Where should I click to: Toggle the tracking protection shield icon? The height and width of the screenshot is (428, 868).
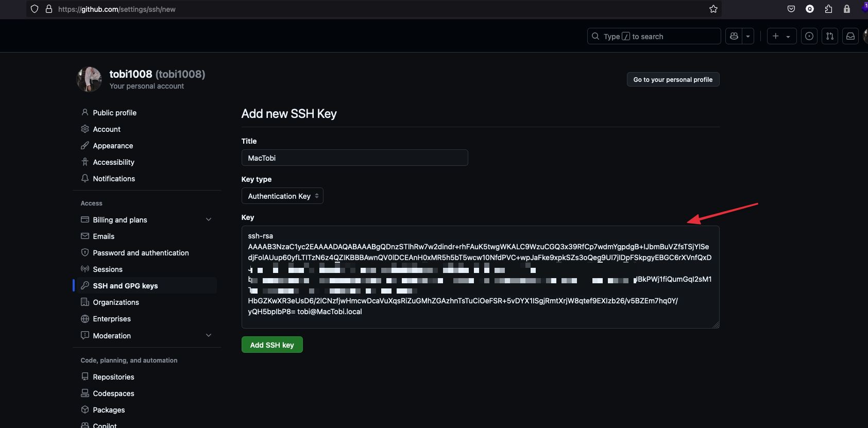[x=34, y=9]
